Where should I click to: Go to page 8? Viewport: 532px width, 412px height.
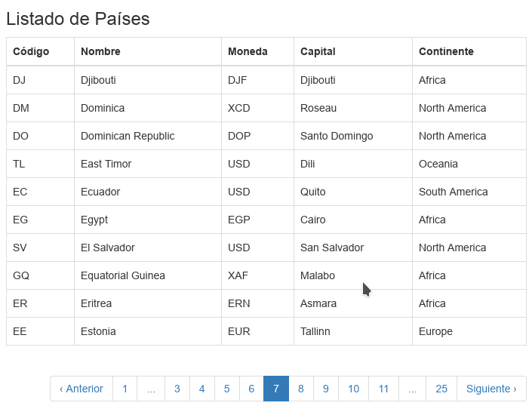(301, 389)
